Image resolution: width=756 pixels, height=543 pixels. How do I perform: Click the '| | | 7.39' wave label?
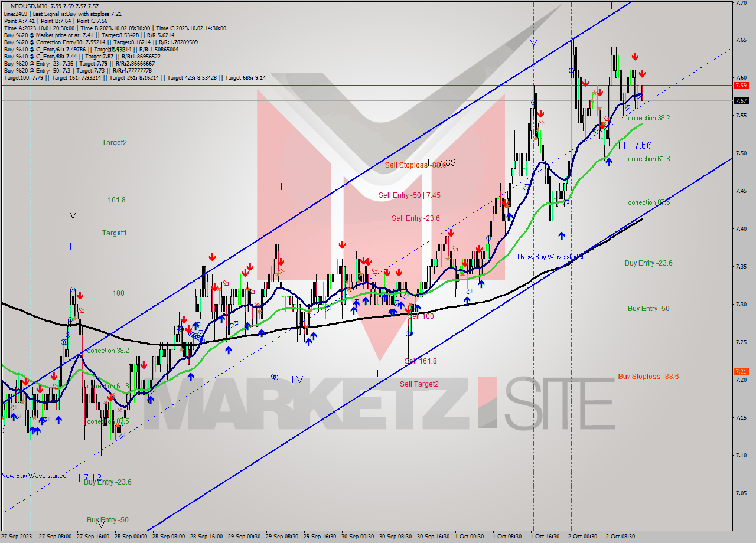point(438,162)
